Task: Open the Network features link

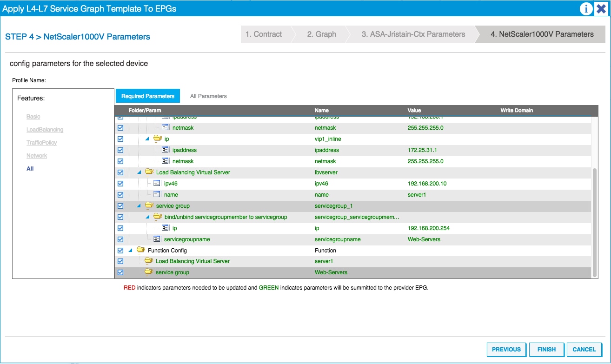Action: 37,155
